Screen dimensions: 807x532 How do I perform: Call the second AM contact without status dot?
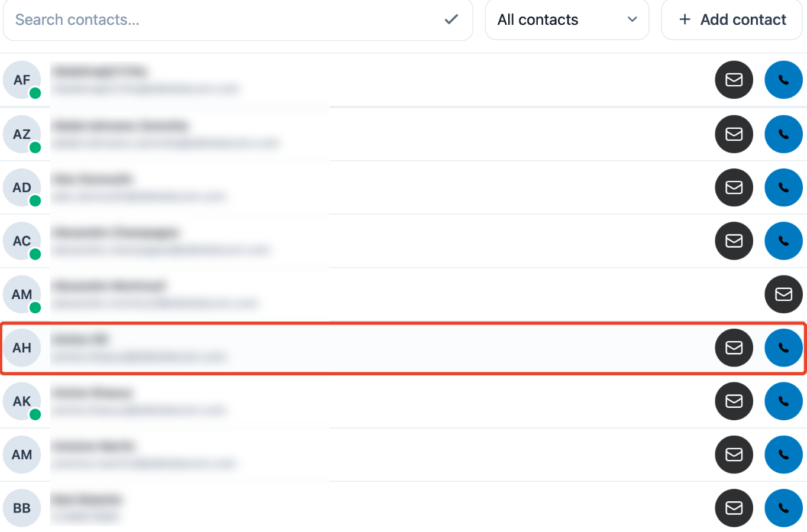coord(783,455)
